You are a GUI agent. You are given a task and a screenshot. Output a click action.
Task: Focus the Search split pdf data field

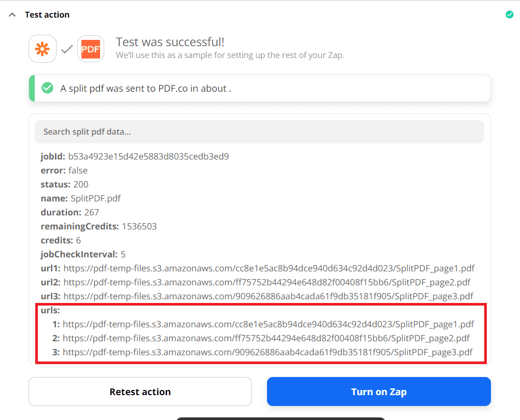pyautogui.click(x=259, y=132)
